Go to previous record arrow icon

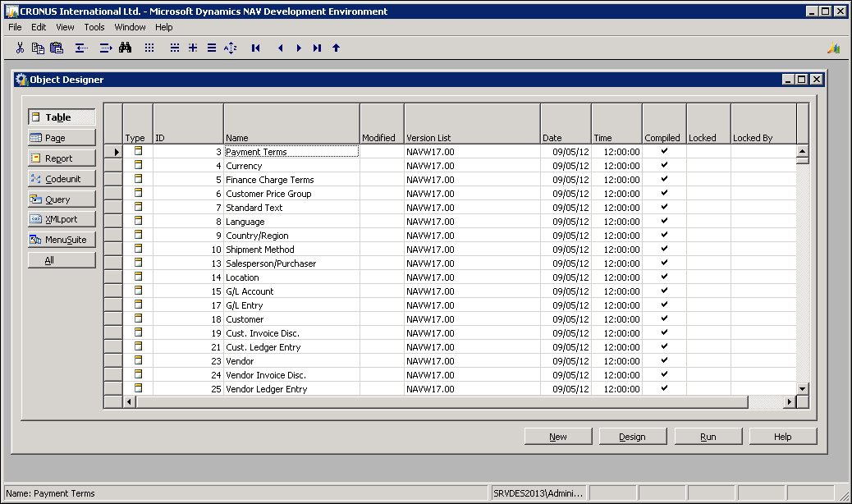(x=281, y=48)
